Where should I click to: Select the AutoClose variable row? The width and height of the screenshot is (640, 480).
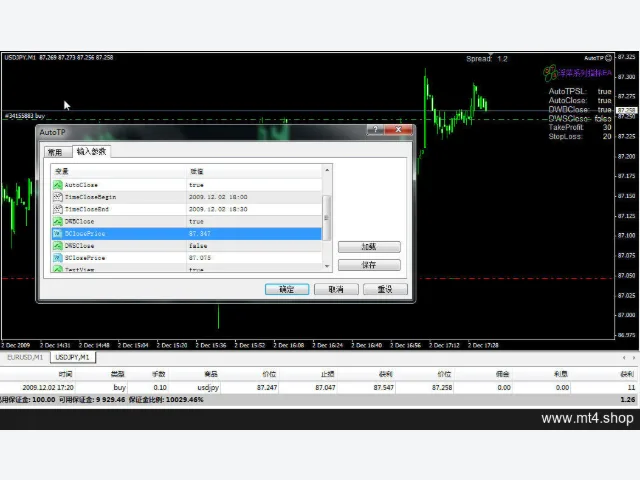(x=187, y=185)
